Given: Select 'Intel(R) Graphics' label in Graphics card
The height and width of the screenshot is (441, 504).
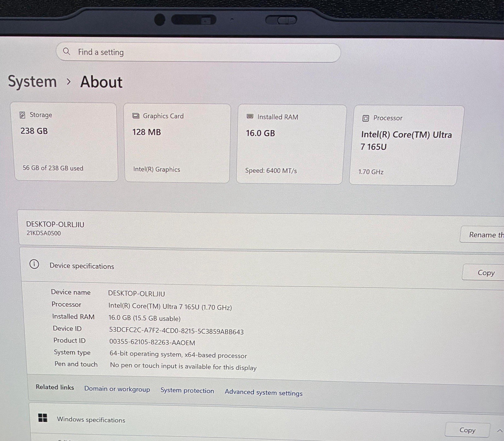Looking at the screenshot, I should [157, 169].
